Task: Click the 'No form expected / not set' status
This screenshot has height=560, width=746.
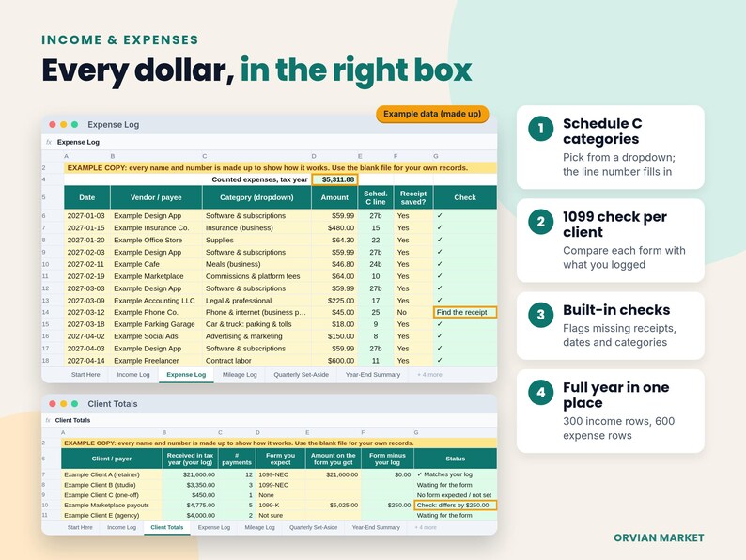Action: coord(456,495)
